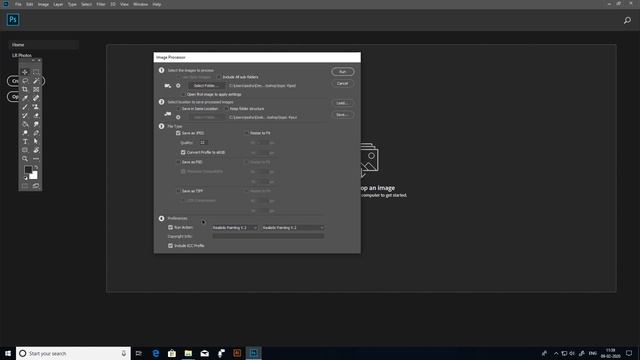
Task: Toggle the Run Action checkbox
Action: 170,227
